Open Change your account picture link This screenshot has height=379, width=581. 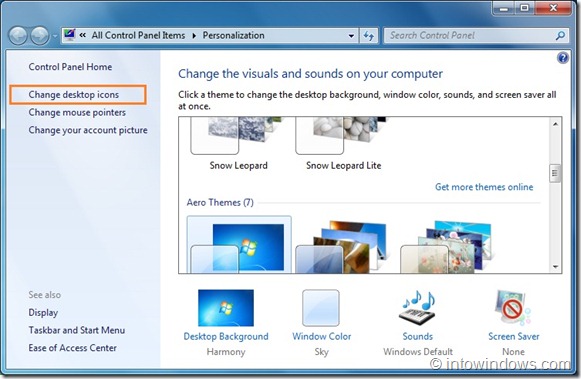(x=88, y=130)
